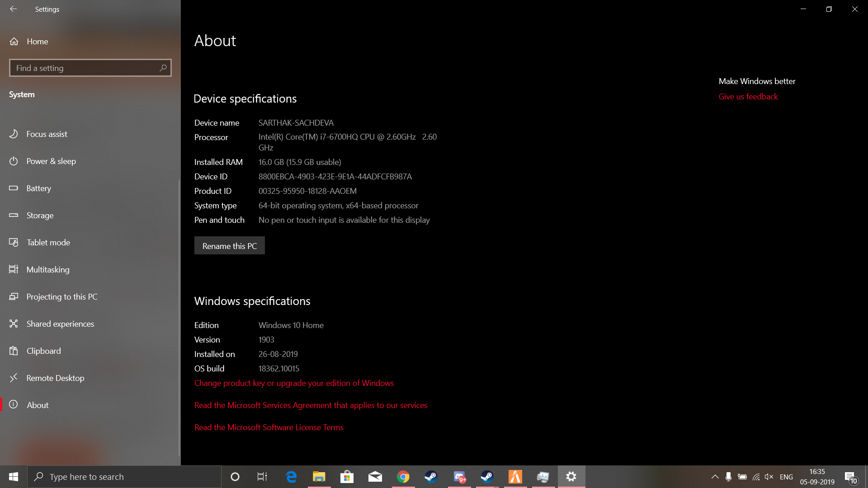This screenshot has height=488, width=868.
Task: Open Multitasking settings
Action: coord(48,270)
